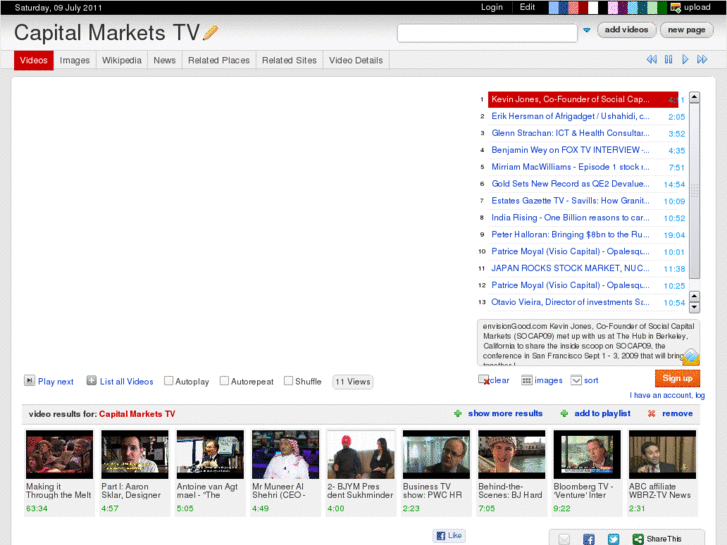Pick the white theme swatch
The height and width of the screenshot is (545, 727).
593,7
